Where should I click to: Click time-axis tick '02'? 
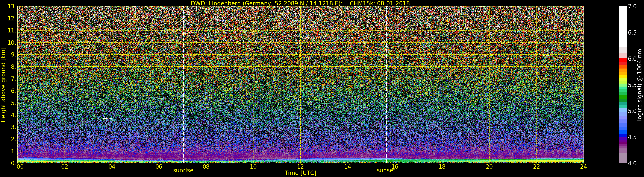[x=65, y=166]
